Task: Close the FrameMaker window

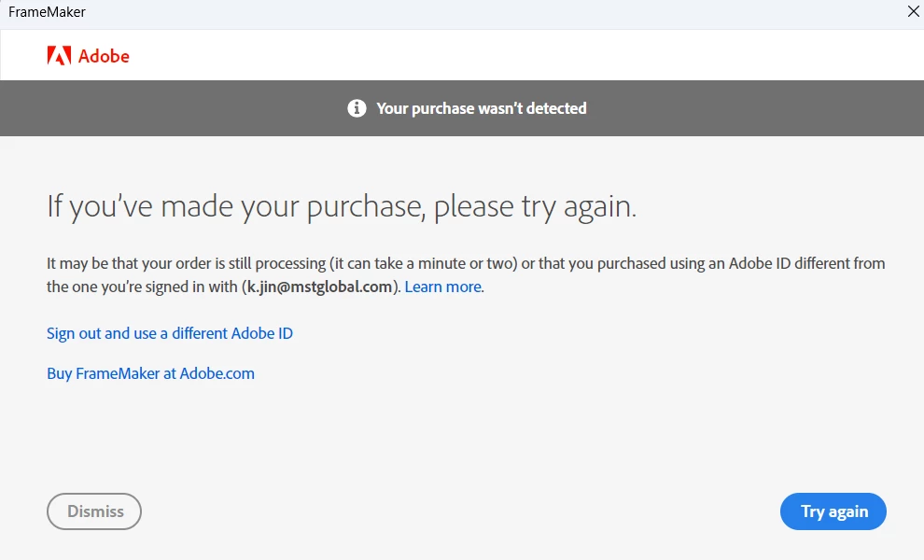Action: (x=913, y=12)
